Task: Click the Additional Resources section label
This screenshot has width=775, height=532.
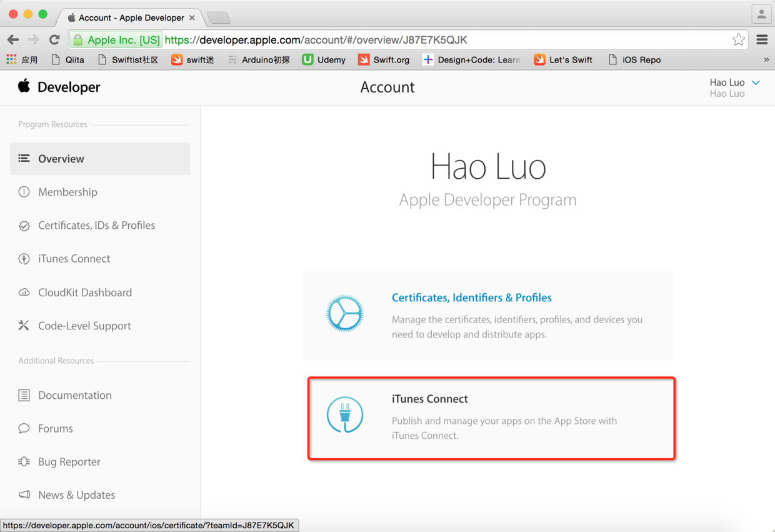Action: click(56, 361)
